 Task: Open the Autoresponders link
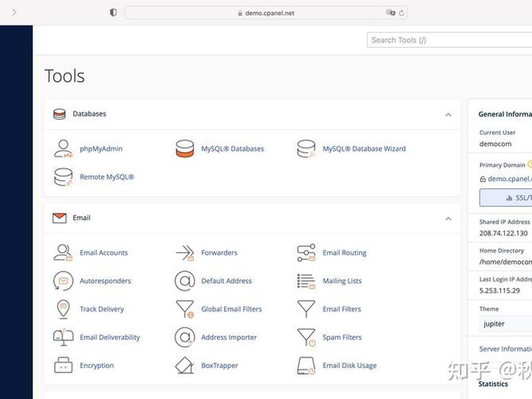coord(105,281)
